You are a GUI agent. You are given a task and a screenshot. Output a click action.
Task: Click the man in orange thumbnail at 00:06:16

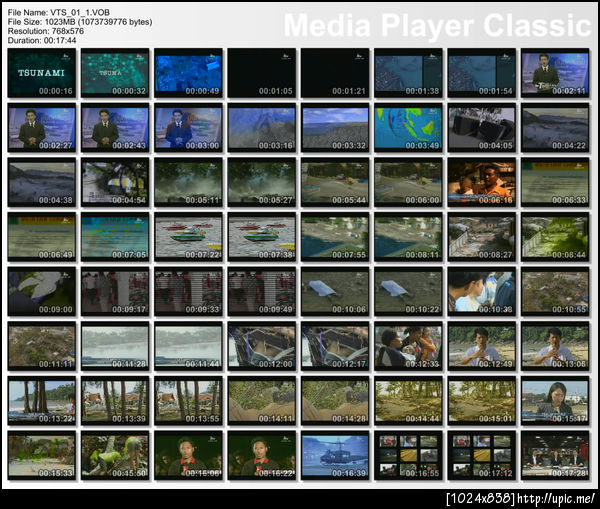coord(482,182)
